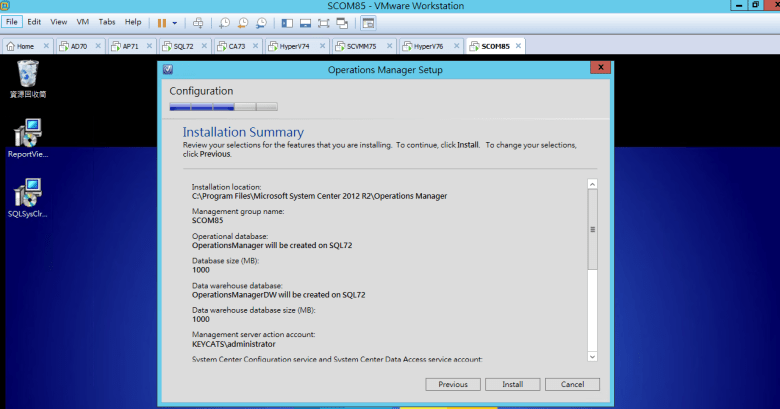Click the revert to snapshot icon
Screen dimensions: 780x409
coord(243,22)
